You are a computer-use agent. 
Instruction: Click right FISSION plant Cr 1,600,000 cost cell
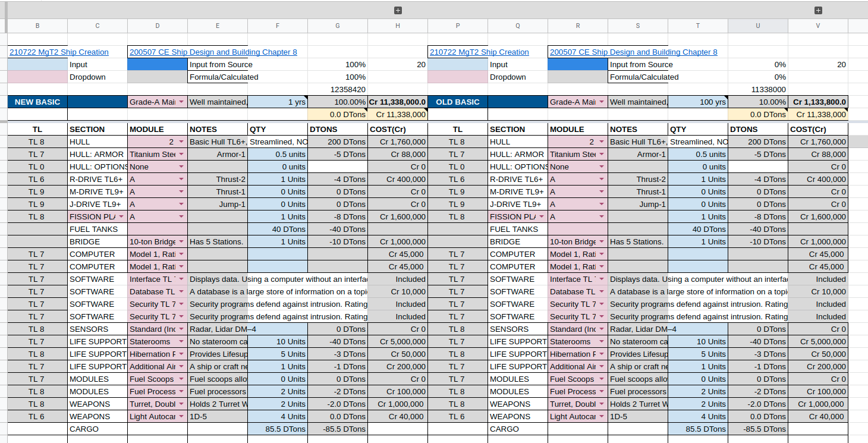818,217
